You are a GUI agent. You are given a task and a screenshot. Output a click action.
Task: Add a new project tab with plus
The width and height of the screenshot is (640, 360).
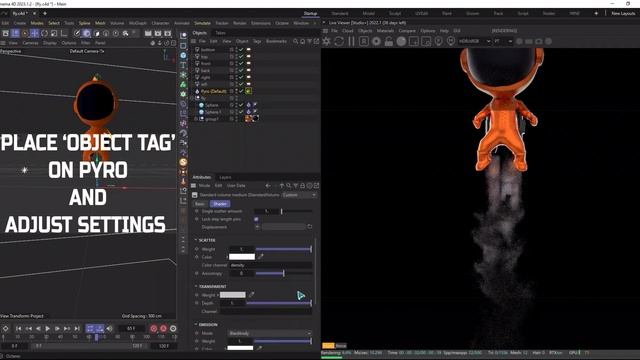coord(45,13)
